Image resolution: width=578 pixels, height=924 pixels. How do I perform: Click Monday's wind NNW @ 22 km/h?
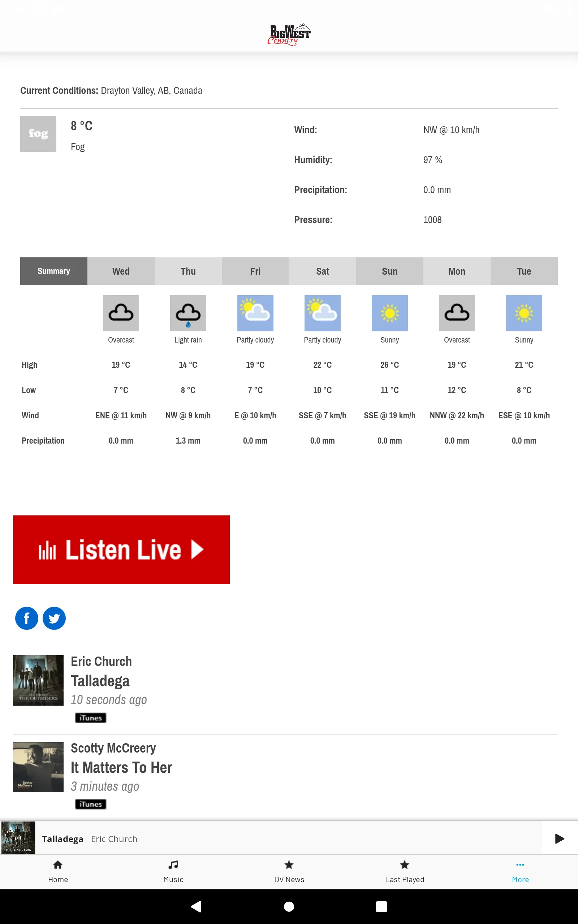457,415
